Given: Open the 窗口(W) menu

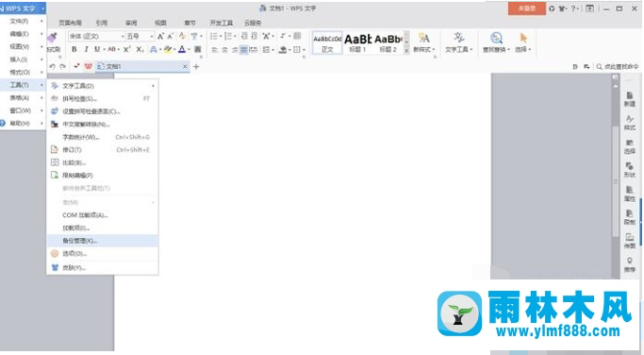Looking at the screenshot, I should click(23, 110).
